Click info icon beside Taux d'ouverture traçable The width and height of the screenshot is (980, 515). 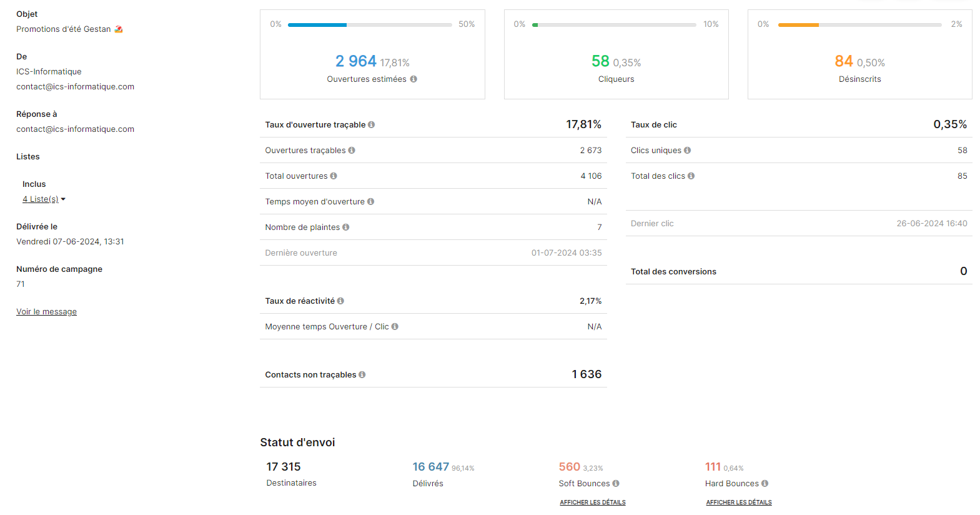[x=371, y=125]
